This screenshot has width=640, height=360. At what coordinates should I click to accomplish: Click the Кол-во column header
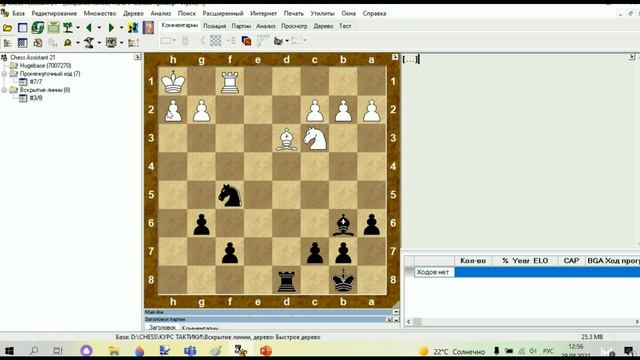473,261
